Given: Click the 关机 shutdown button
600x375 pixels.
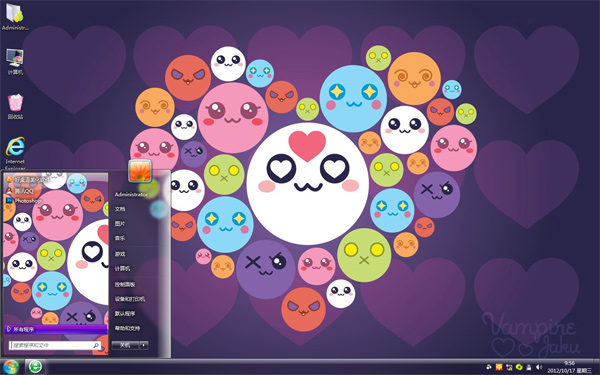Looking at the screenshot, I should (x=125, y=345).
